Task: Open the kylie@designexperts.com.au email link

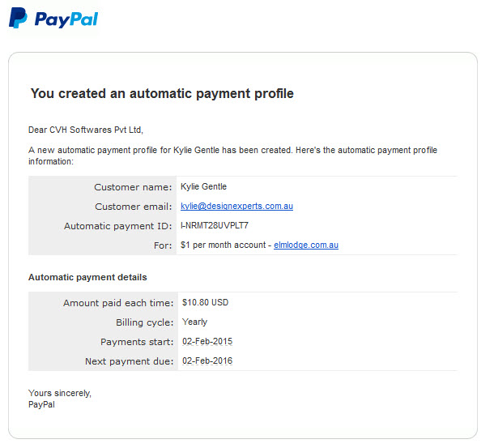Action: (236, 206)
